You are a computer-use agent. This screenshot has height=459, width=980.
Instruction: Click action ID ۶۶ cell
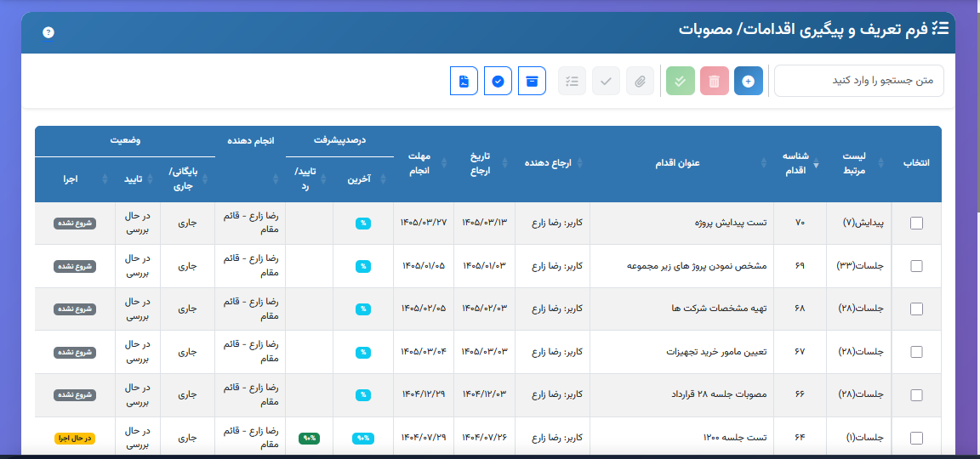click(x=800, y=394)
